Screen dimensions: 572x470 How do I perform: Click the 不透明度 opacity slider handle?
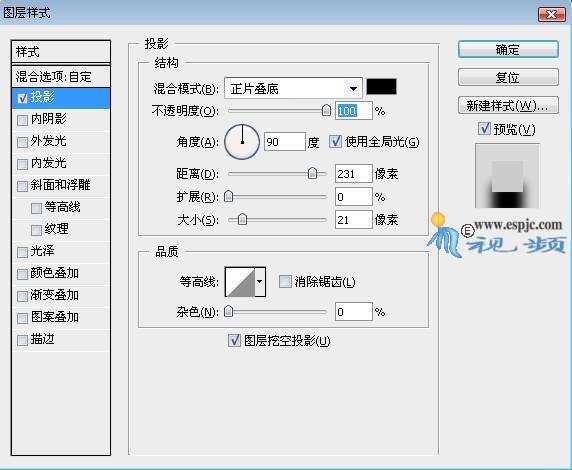coord(326,110)
